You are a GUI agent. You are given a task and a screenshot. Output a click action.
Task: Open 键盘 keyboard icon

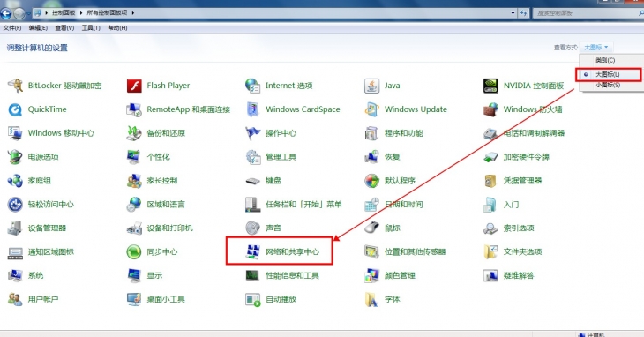tap(252, 181)
